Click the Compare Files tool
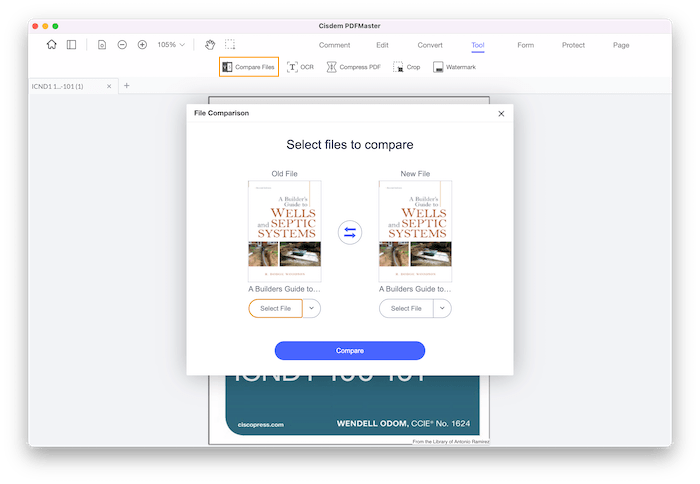Image resolution: width=700 pixels, height=484 pixels. tap(249, 67)
